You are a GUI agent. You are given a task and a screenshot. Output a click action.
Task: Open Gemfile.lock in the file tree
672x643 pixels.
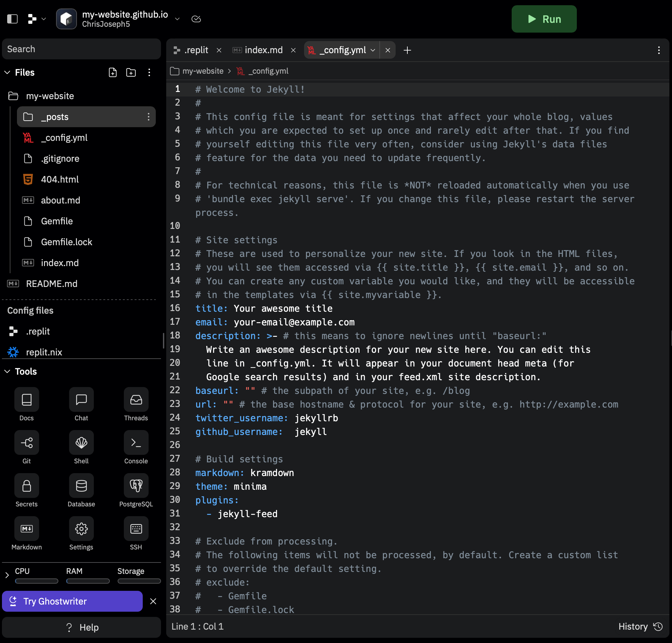66,242
